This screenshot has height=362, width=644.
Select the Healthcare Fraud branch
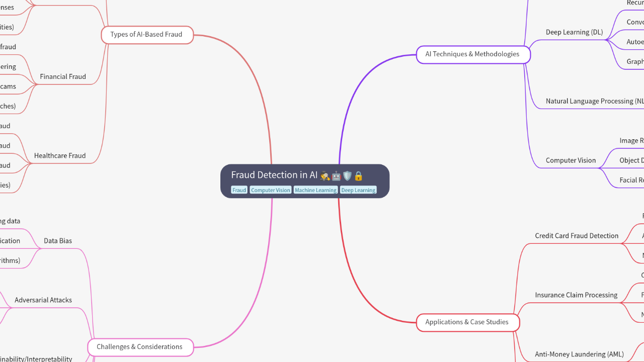(60, 156)
